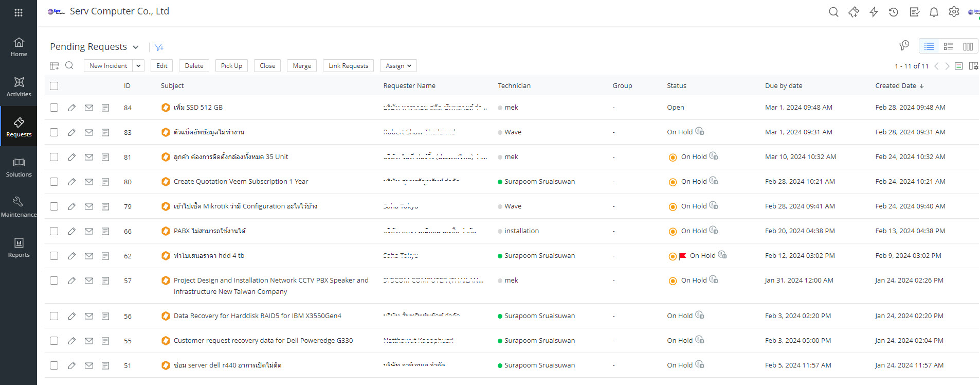Open the filter funnel icon beside Pending Requests

[x=159, y=47]
